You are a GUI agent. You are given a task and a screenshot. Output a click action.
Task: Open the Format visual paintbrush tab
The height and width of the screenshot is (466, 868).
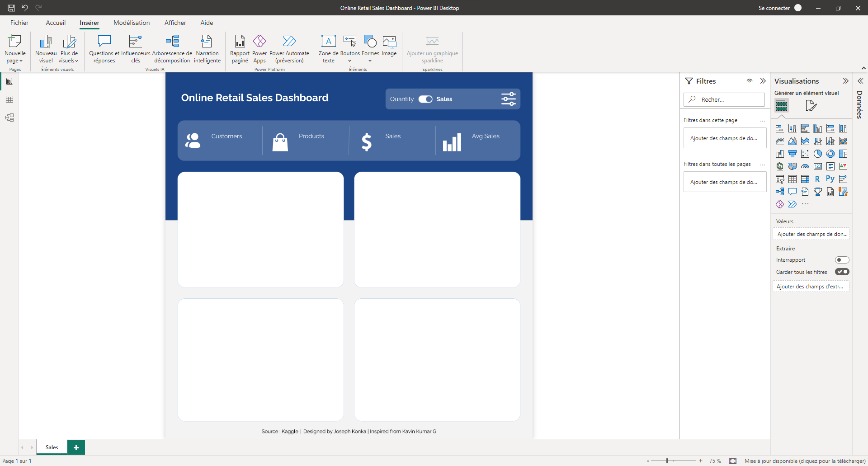point(811,106)
